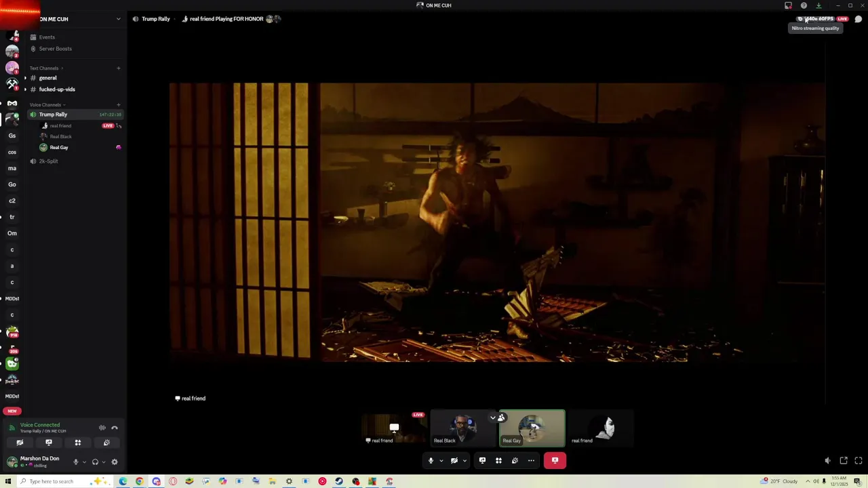Open the call text chat icon
This screenshot has height=488, width=868.
click(859, 19)
